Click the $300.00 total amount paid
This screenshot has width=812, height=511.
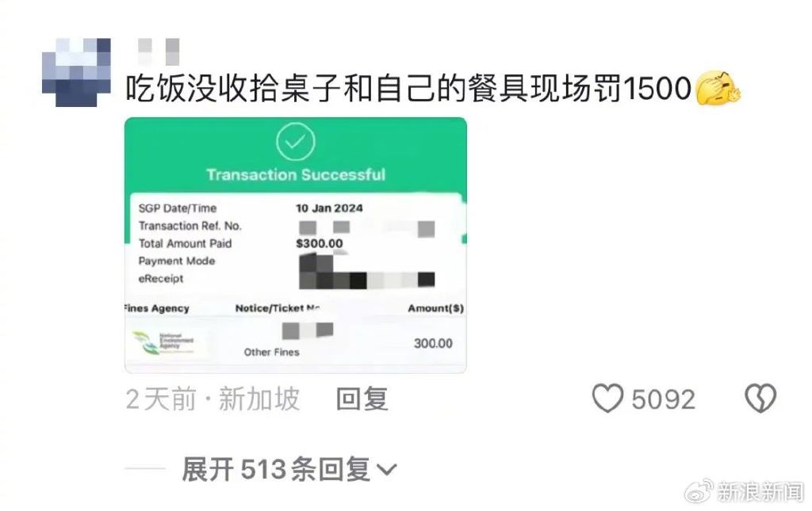tap(319, 243)
